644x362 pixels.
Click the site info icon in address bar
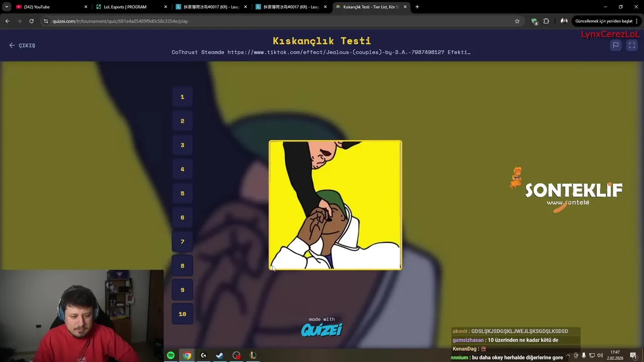(46, 21)
